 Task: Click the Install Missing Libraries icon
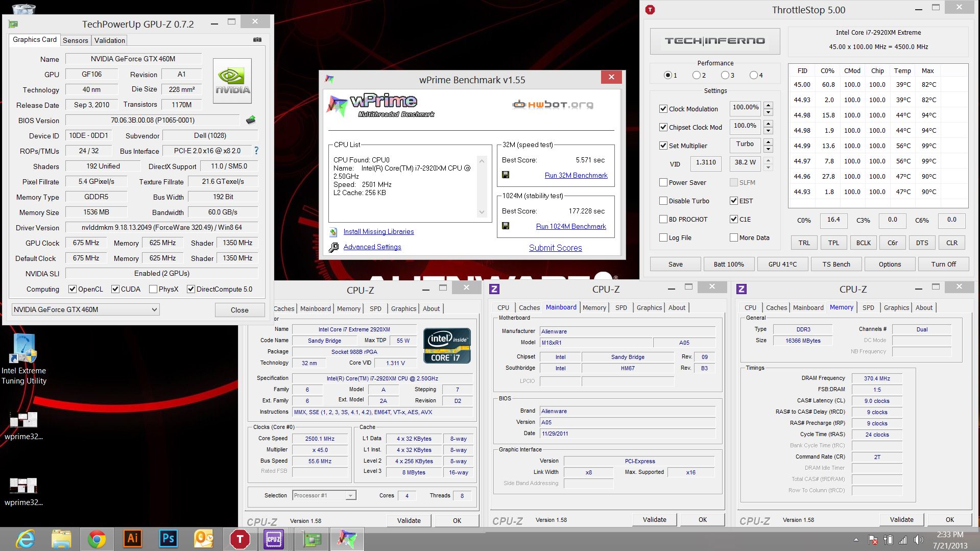click(x=333, y=232)
